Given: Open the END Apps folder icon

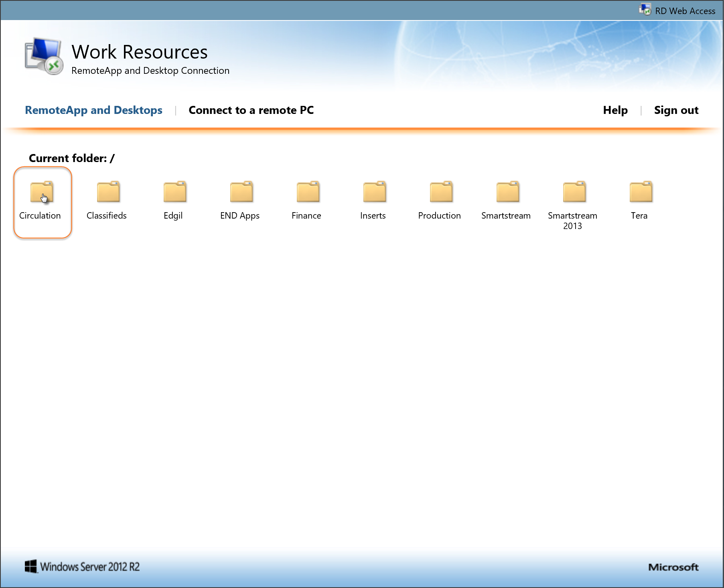Looking at the screenshot, I should 241,192.
